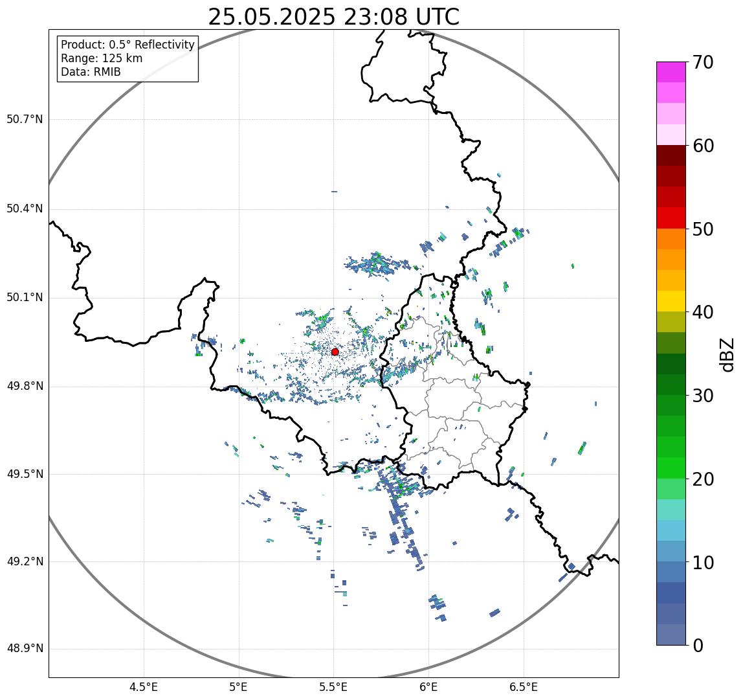Image resolution: width=743 pixels, height=700 pixels.
Task: Click the 49.2°N latitude label
Action: click(25, 562)
